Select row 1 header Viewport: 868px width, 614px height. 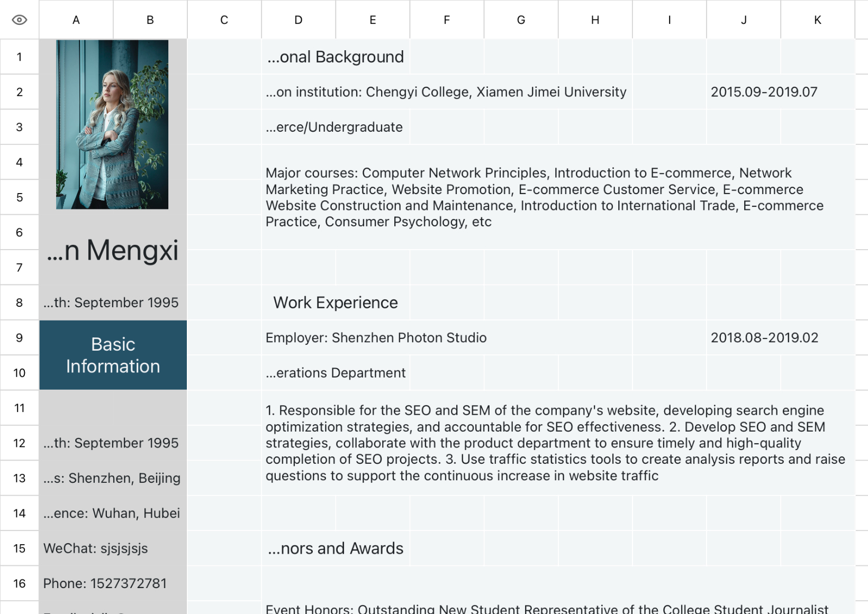coord(20,57)
